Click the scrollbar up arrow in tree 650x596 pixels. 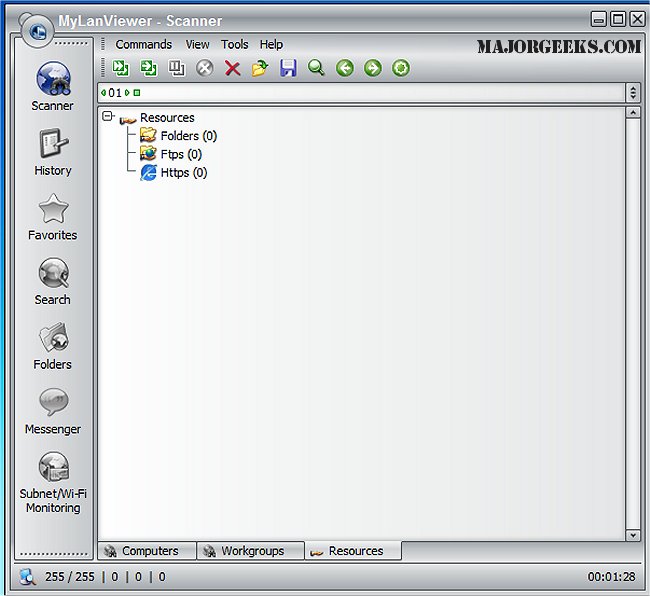tap(633, 112)
